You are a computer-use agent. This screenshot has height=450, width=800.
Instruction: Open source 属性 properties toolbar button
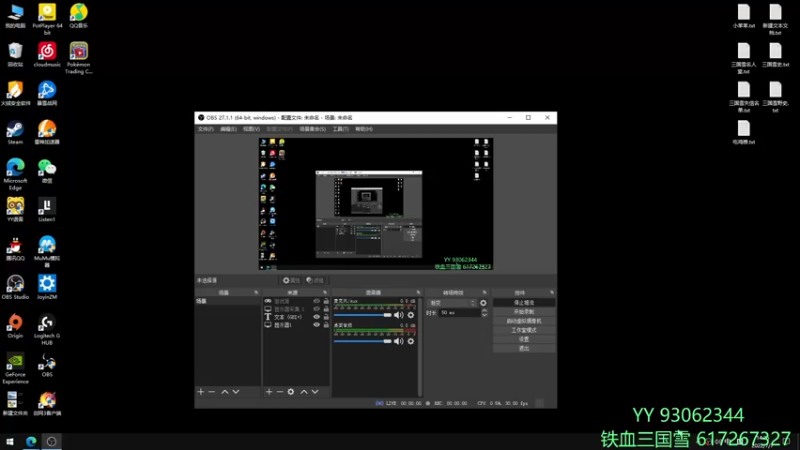point(291,281)
